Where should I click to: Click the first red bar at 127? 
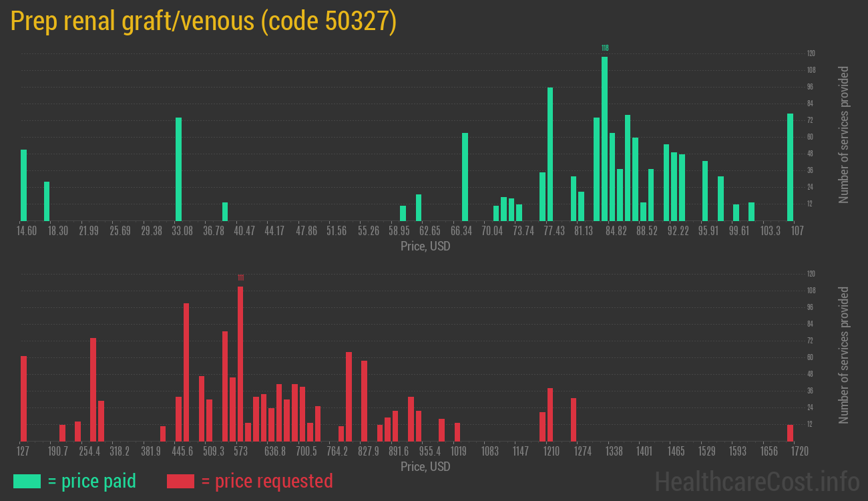tap(24, 398)
